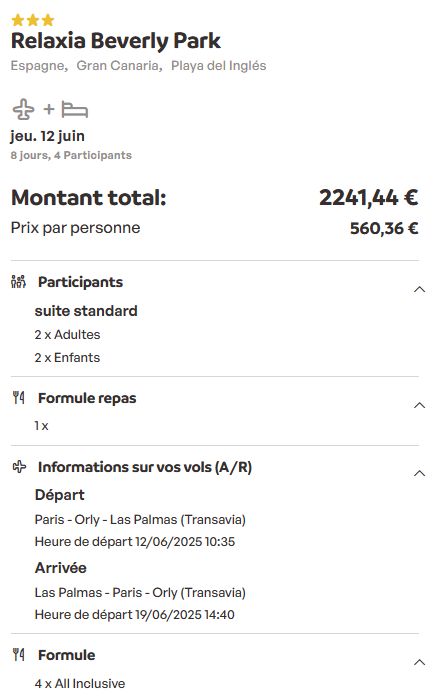Click the Informations sur vos vols header
Image resolution: width=432 pixels, height=698 pixels.
tap(145, 467)
